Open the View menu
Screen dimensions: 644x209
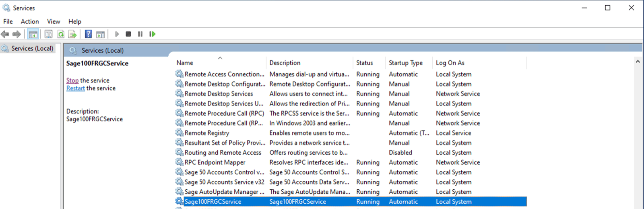[x=54, y=21]
